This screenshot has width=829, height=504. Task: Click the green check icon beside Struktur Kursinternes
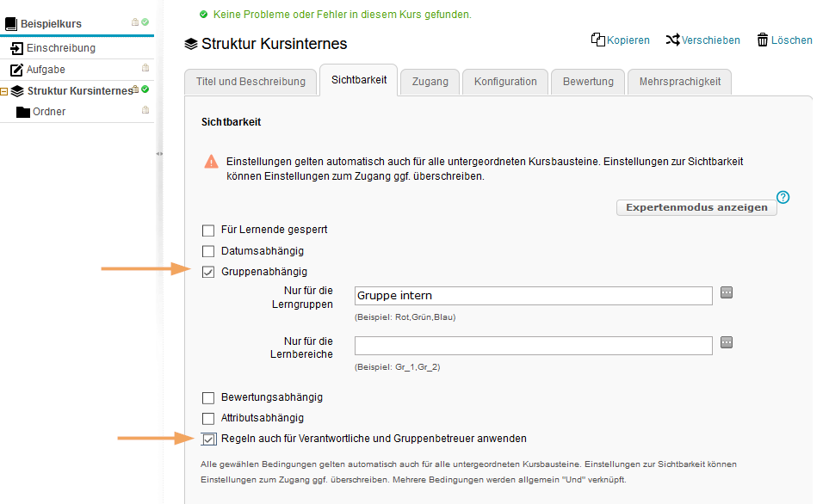click(143, 88)
